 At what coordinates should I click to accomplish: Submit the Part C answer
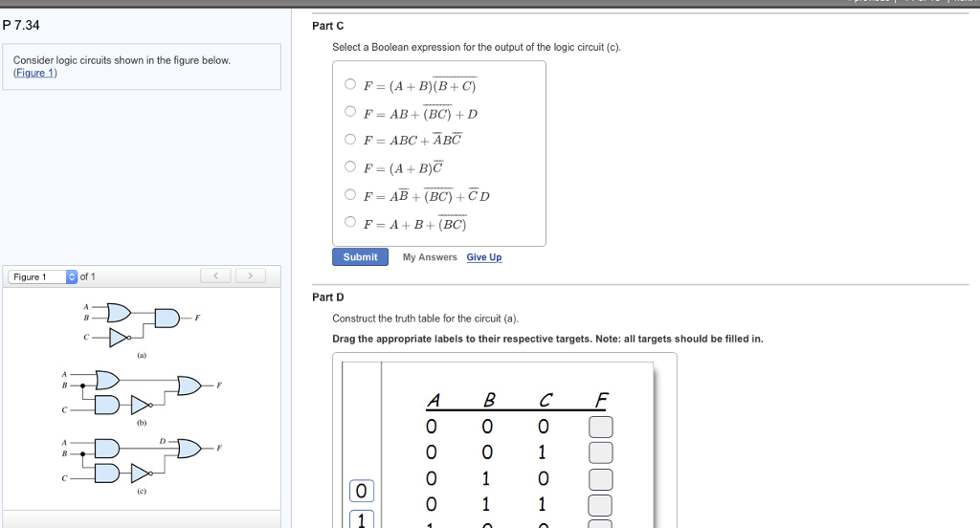[x=360, y=256]
